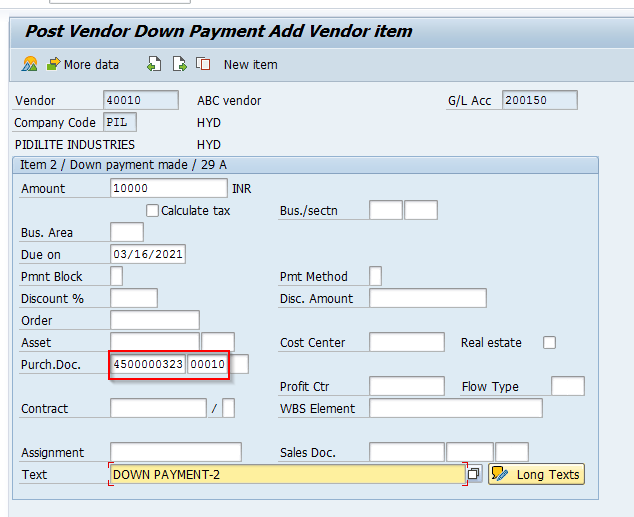This screenshot has width=634, height=517.
Task: Click the Cost Center field
Action: [407, 342]
